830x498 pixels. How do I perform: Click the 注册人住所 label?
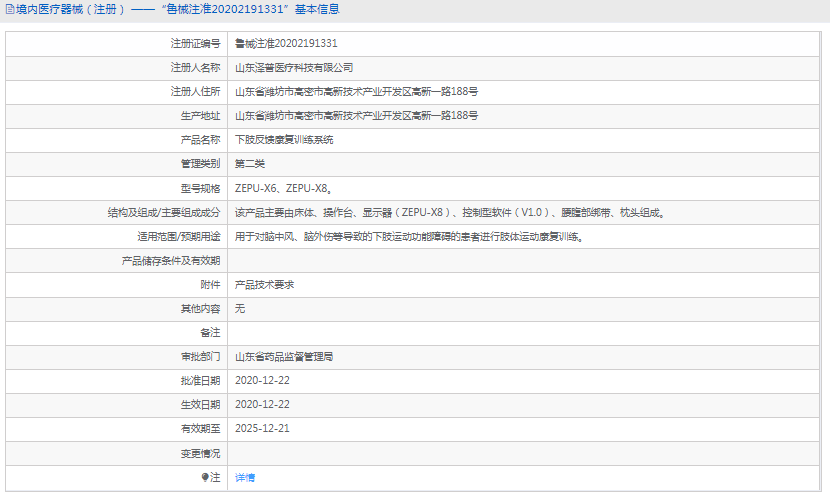coord(195,92)
